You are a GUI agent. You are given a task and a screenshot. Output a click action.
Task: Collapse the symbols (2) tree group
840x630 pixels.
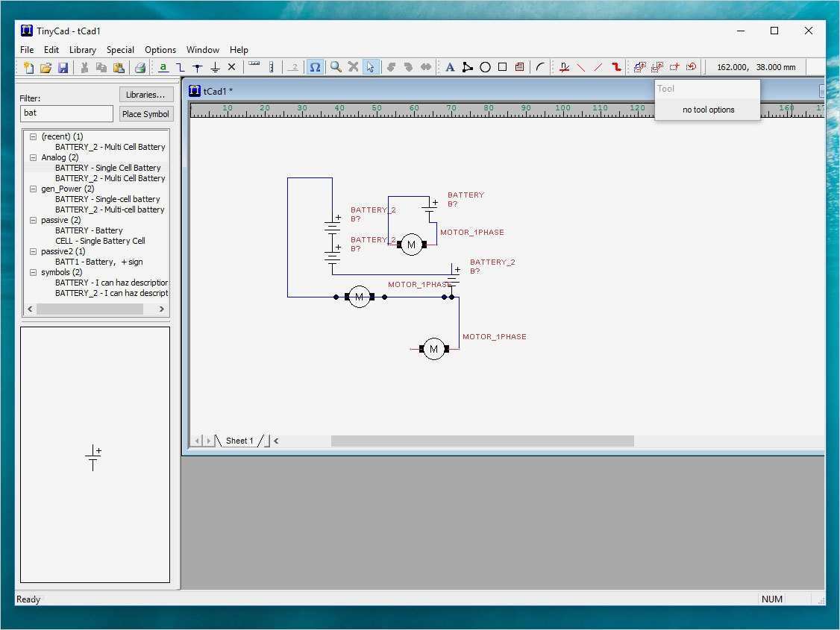click(34, 272)
